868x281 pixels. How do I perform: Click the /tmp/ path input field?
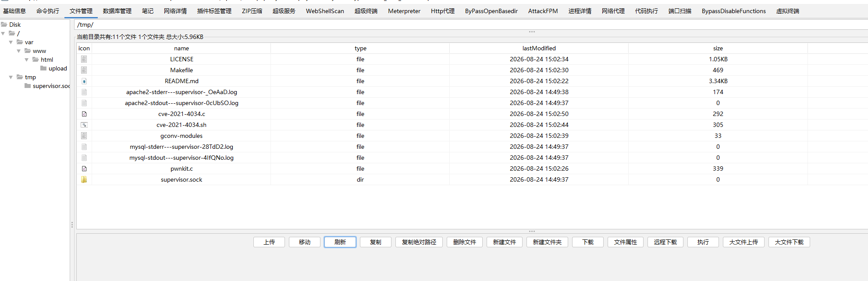tap(471, 25)
